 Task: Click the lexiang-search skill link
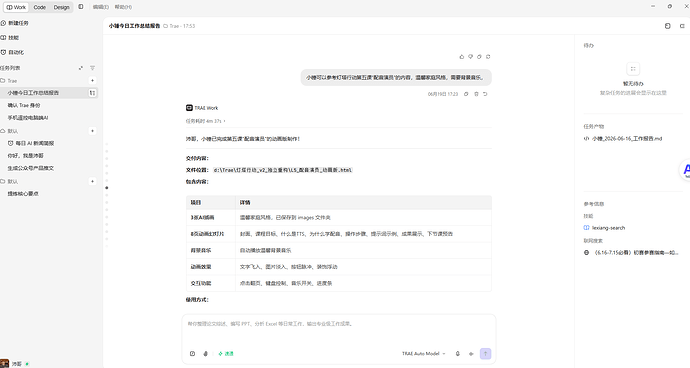[605, 228]
